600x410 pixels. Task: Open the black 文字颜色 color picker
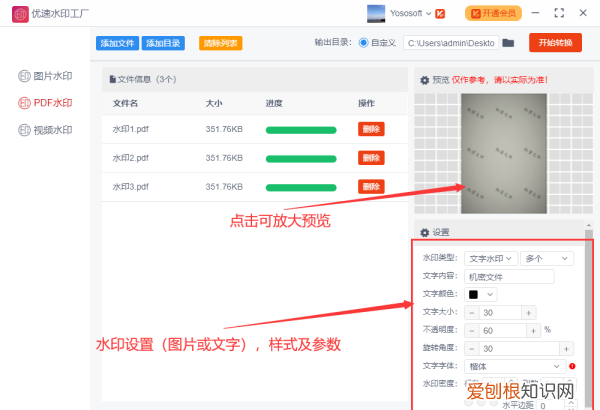pos(481,294)
